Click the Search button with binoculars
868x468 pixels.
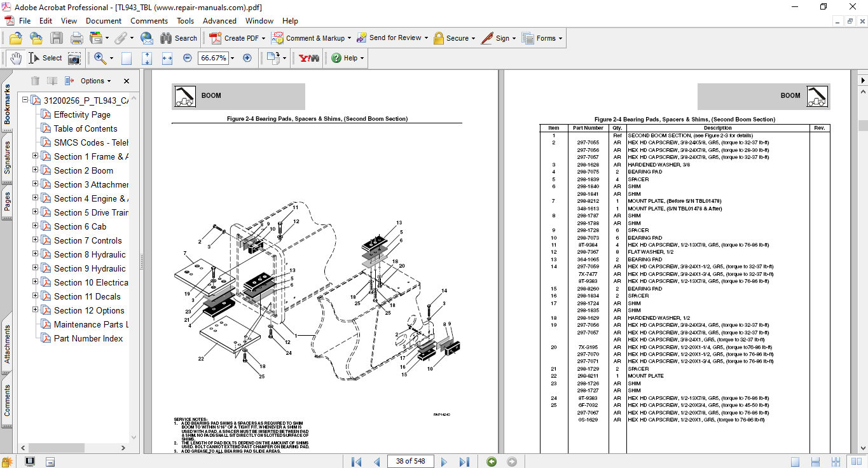[179, 38]
